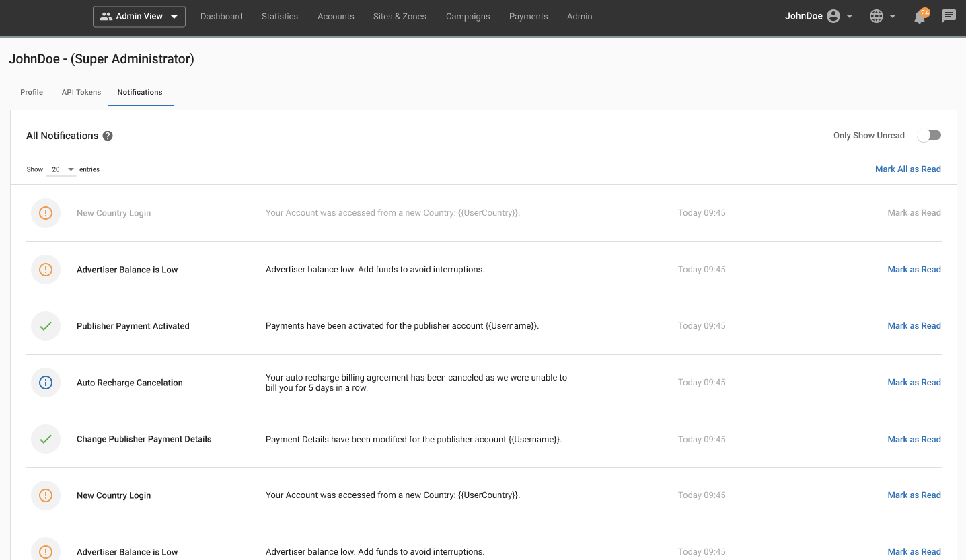Open the notifications bell icon
This screenshot has height=560, width=966.
pyautogui.click(x=920, y=17)
